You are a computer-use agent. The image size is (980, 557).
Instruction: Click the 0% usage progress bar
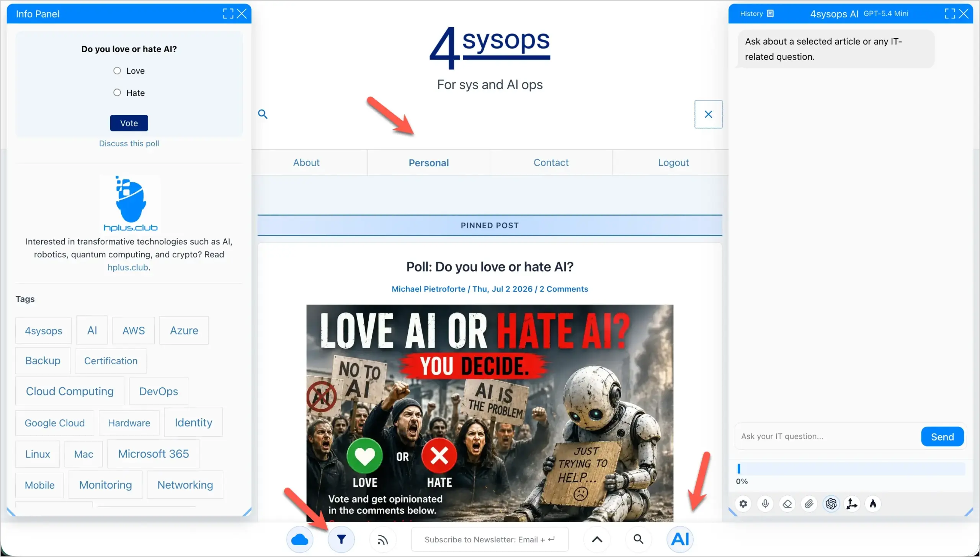[x=851, y=469]
